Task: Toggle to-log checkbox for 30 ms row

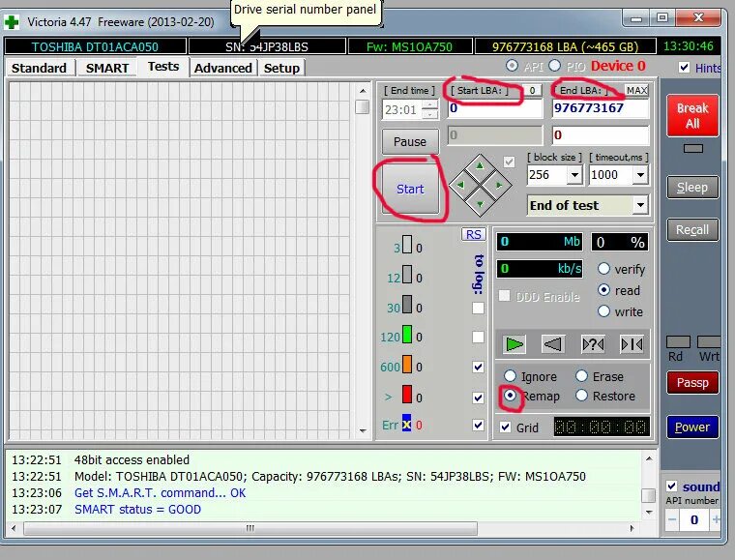Action: click(x=478, y=308)
